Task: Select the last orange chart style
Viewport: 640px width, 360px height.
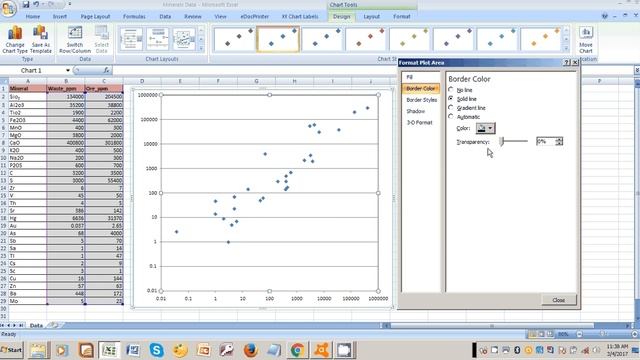Action: pyautogui.click(x=540, y=39)
